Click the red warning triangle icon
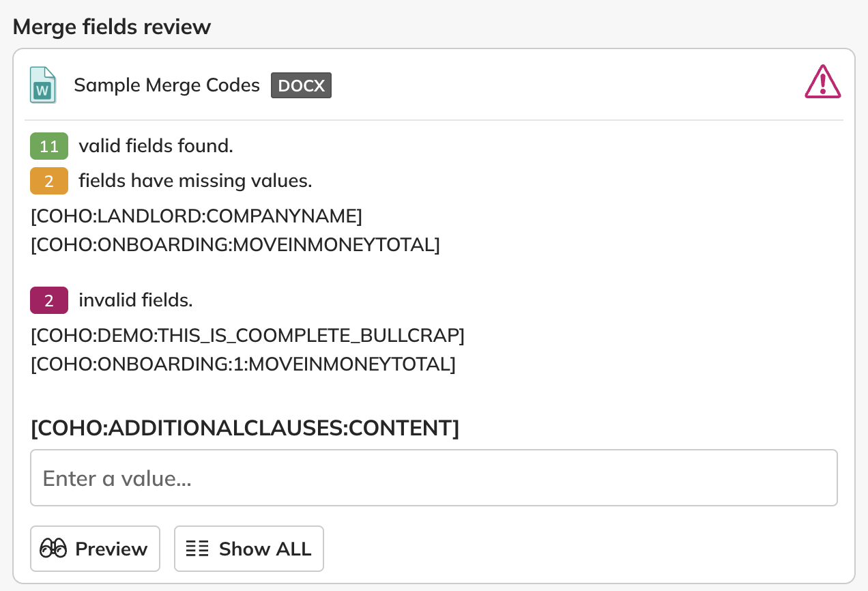868x591 pixels. click(x=822, y=83)
